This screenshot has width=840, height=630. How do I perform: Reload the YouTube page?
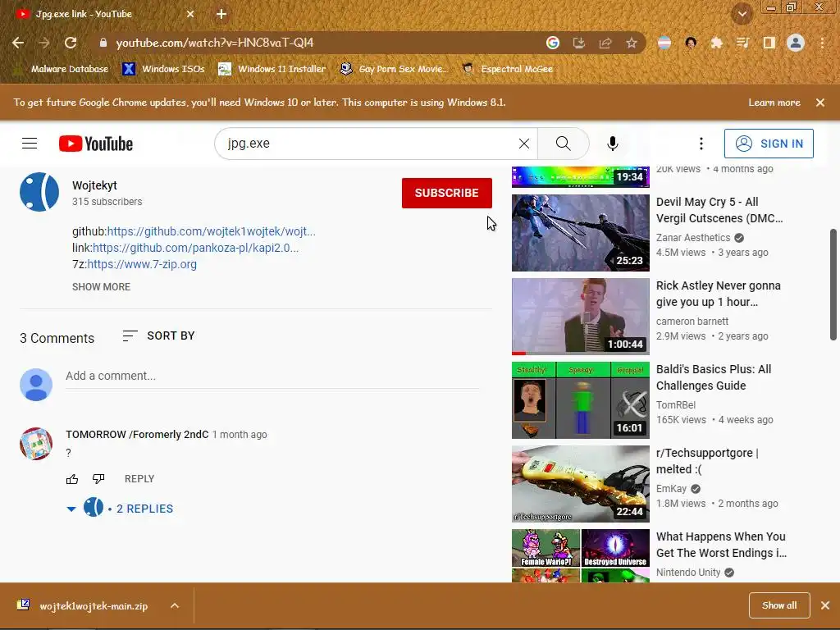pyautogui.click(x=71, y=43)
